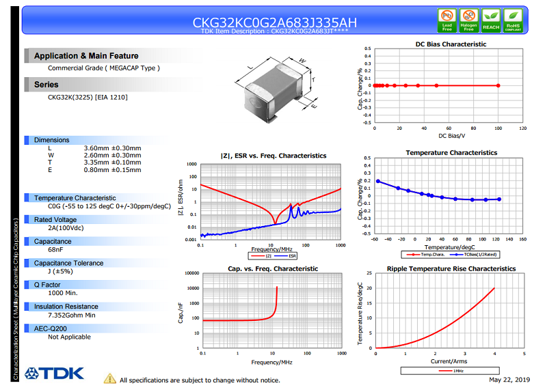Screen dimensions: 547x392
Task: Click the DC Bias/V axis label
Action: click(x=451, y=136)
